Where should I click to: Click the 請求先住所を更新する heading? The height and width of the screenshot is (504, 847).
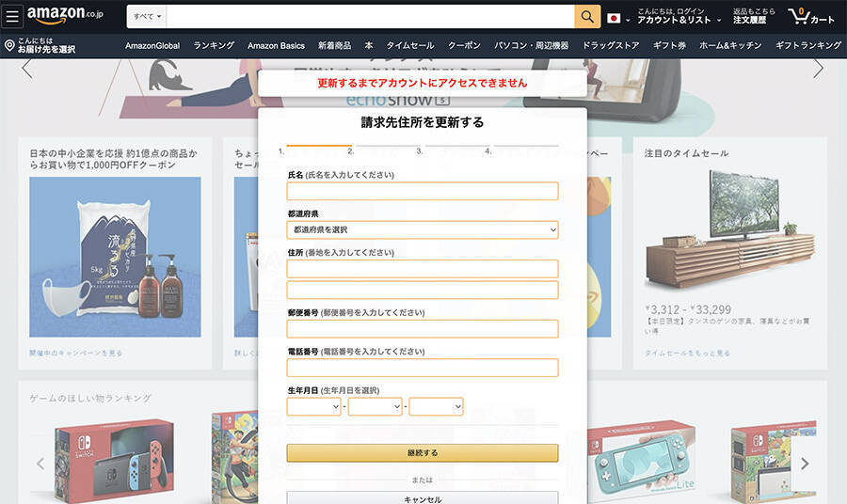(x=423, y=122)
